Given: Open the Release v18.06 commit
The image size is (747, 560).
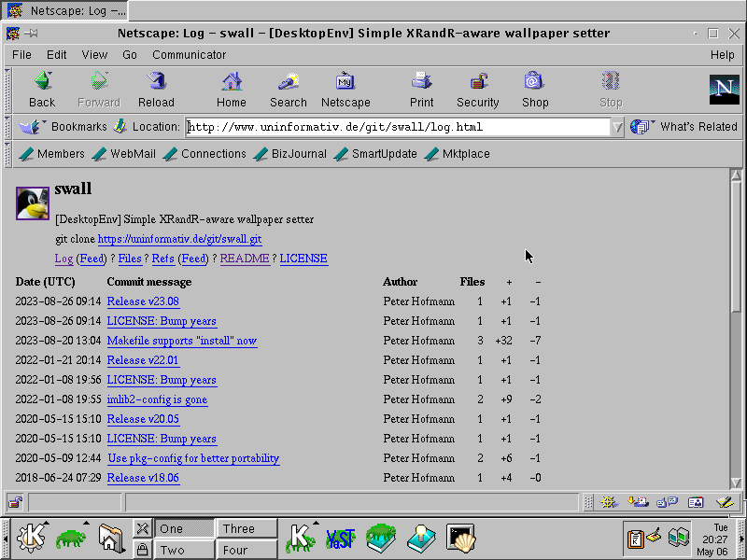Looking at the screenshot, I should [x=143, y=478].
